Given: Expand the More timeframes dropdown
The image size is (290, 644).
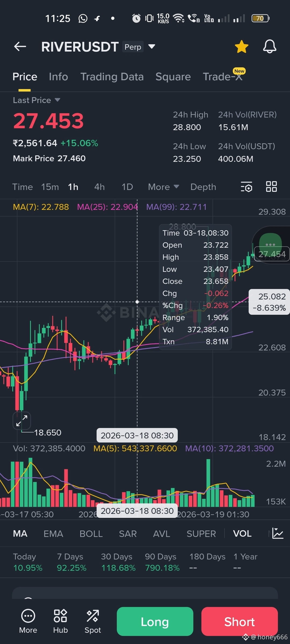Looking at the screenshot, I should pyautogui.click(x=164, y=187).
